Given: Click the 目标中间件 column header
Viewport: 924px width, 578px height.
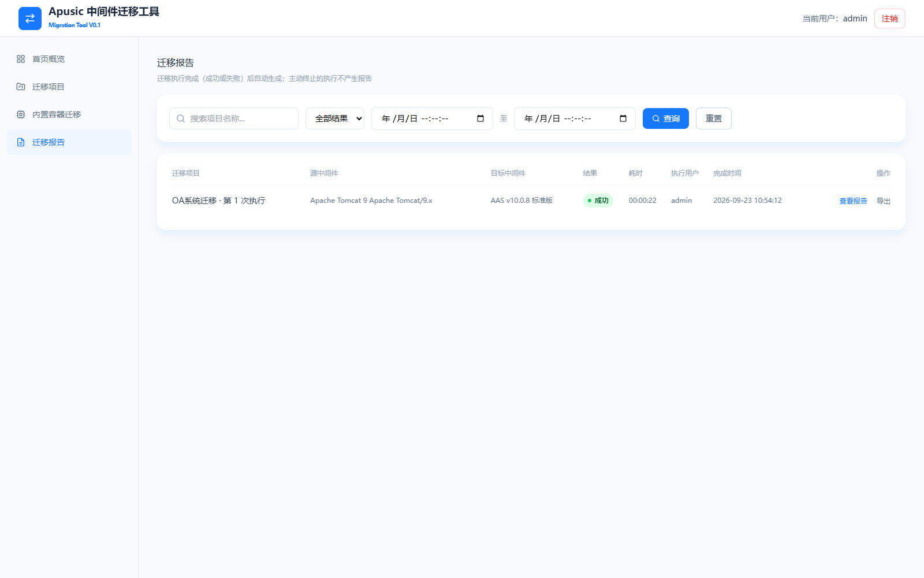Looking at the screenshot, I should pyautogui.click(x=508, y=173).
